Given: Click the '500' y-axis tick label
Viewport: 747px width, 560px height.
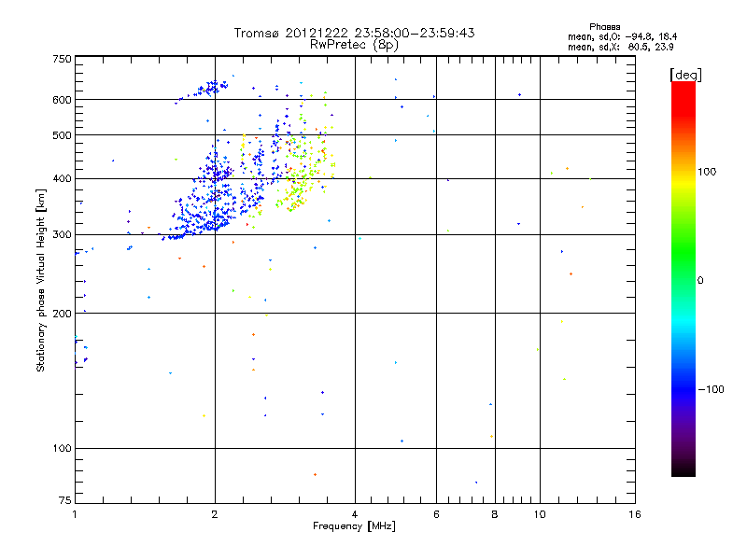Looking at the screenshot, I should coord(62,135).
